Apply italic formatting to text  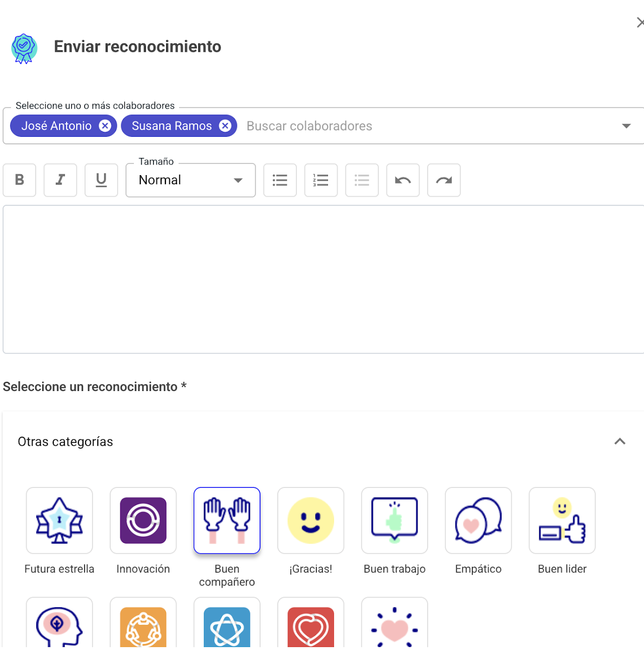tap(60, 180)
